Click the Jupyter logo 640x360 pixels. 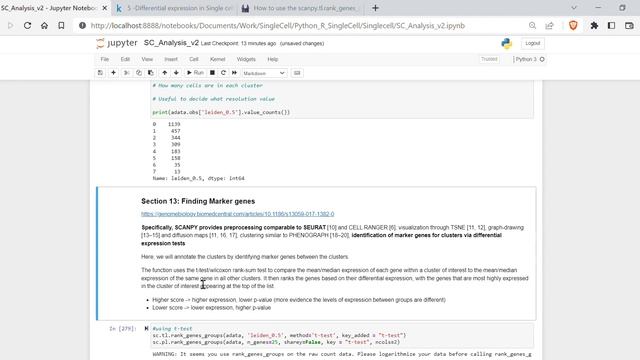pyautogui.click(x=117, y=43)
